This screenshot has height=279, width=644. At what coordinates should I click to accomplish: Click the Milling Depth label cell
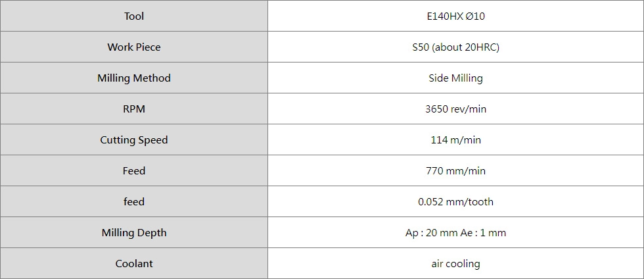[x=134, y=232]
